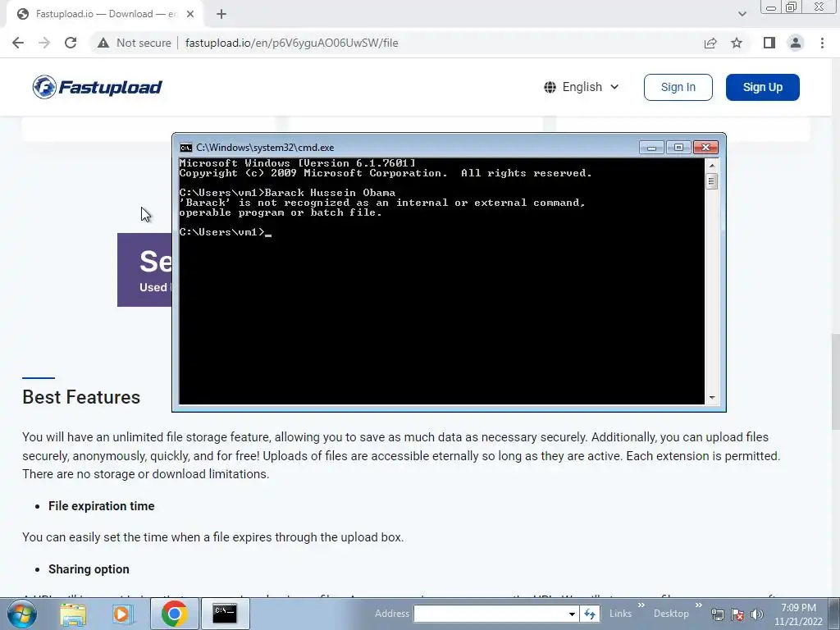Open the tab search chevron in Chrome

click(742, 14)
